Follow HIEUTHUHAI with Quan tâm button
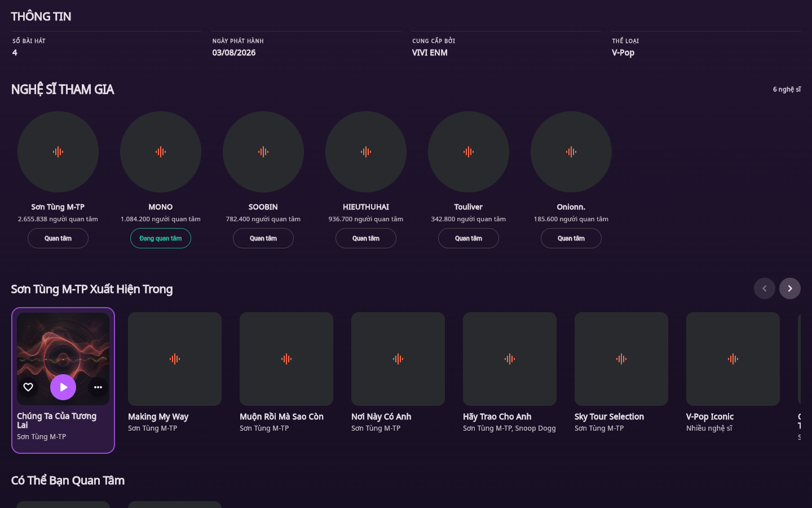This screenshot has width=812, height=508. [x=366, y=238]
